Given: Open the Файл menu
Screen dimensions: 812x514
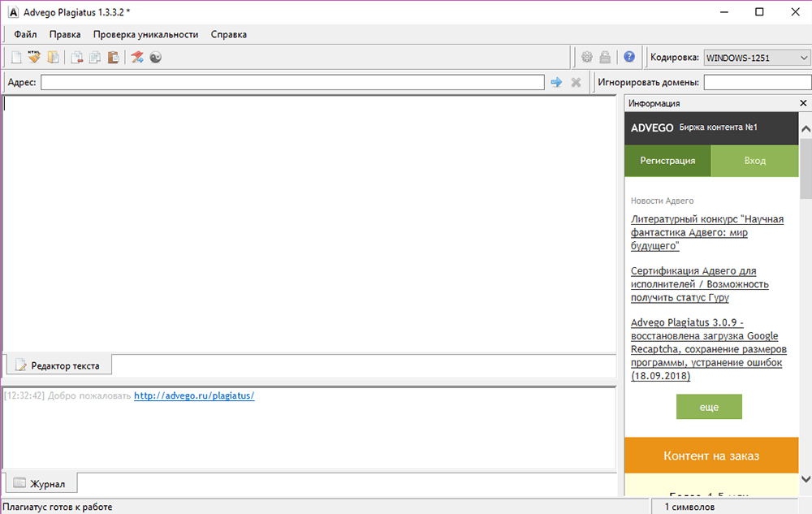Looking at the screenshot, I should (25, 34).
